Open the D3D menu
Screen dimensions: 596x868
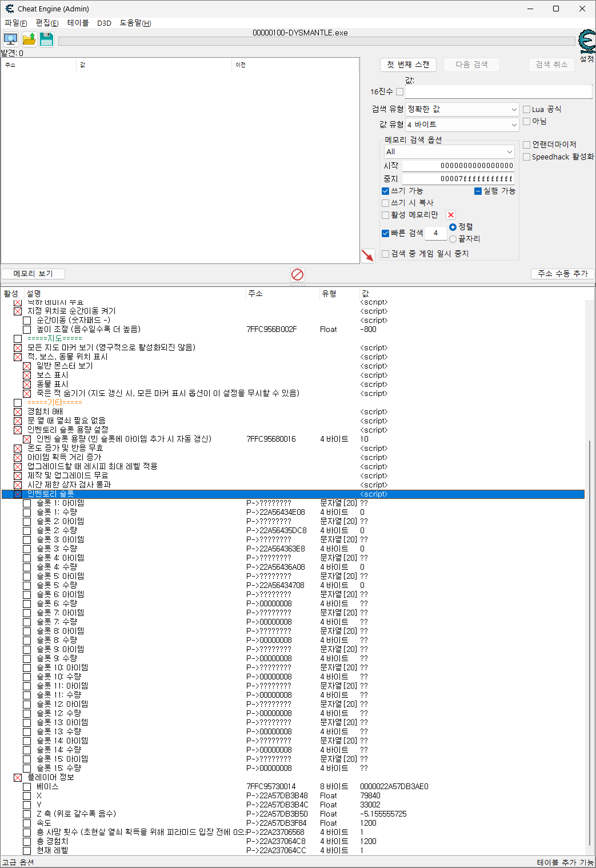104,23
